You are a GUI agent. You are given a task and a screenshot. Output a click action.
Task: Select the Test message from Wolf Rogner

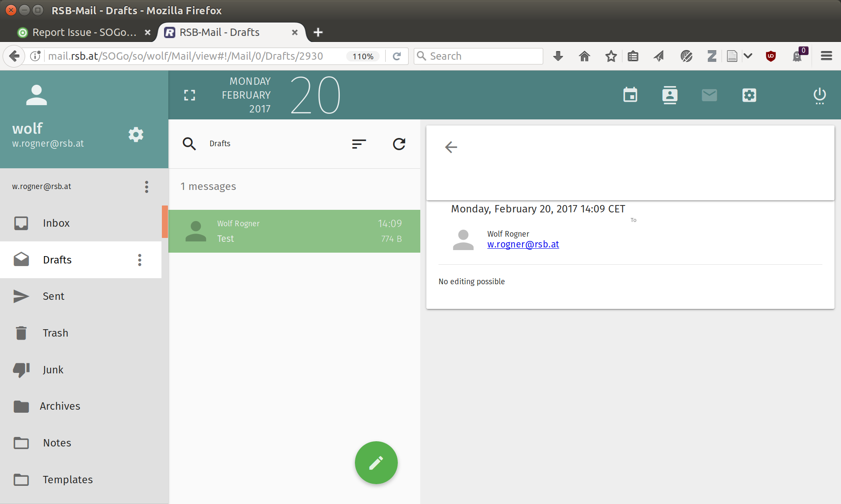(294, 231)
